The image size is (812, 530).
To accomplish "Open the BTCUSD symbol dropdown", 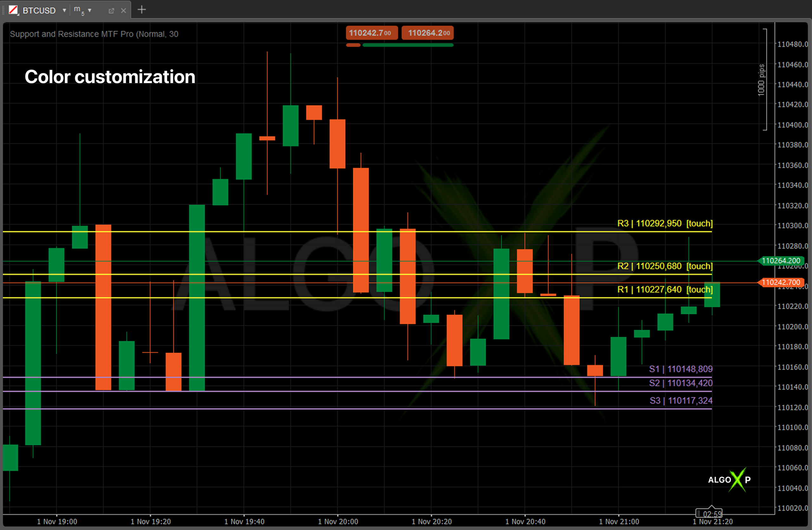I will coord(64,10).
